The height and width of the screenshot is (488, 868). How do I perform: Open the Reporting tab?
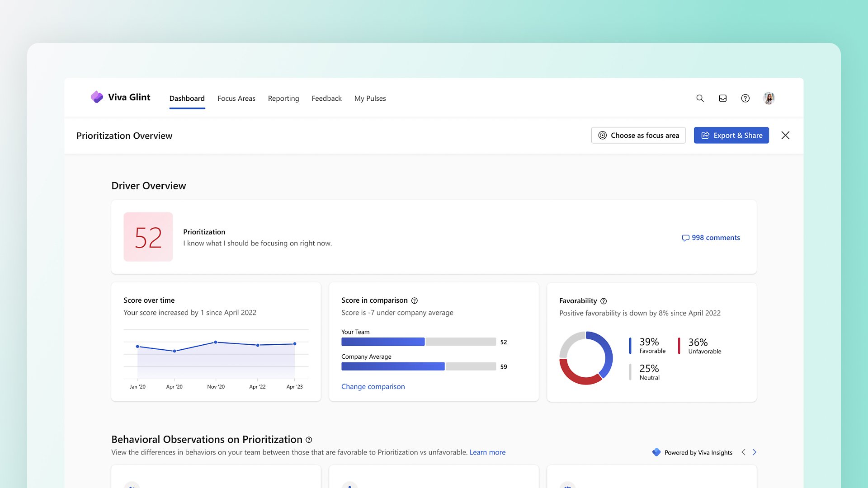pos(283,98)
